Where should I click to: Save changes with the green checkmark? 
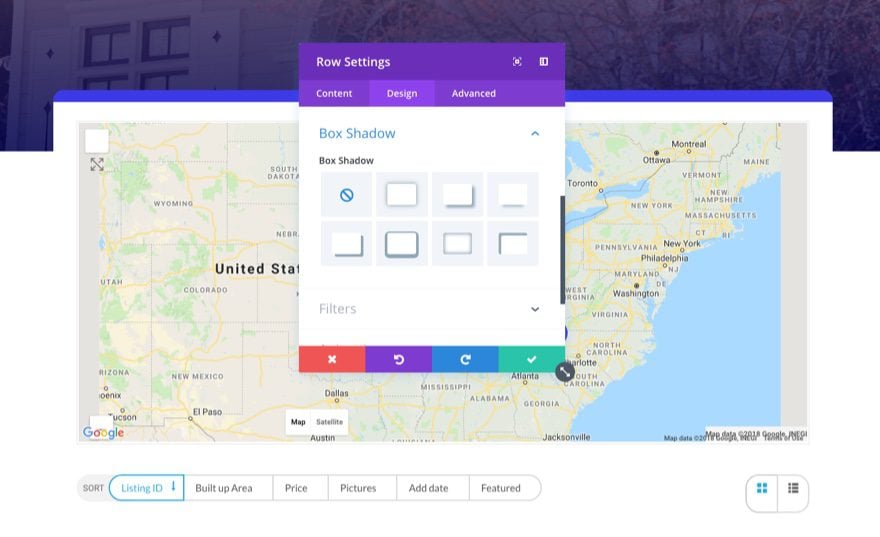pyautogui.click(x=531, y=359)
